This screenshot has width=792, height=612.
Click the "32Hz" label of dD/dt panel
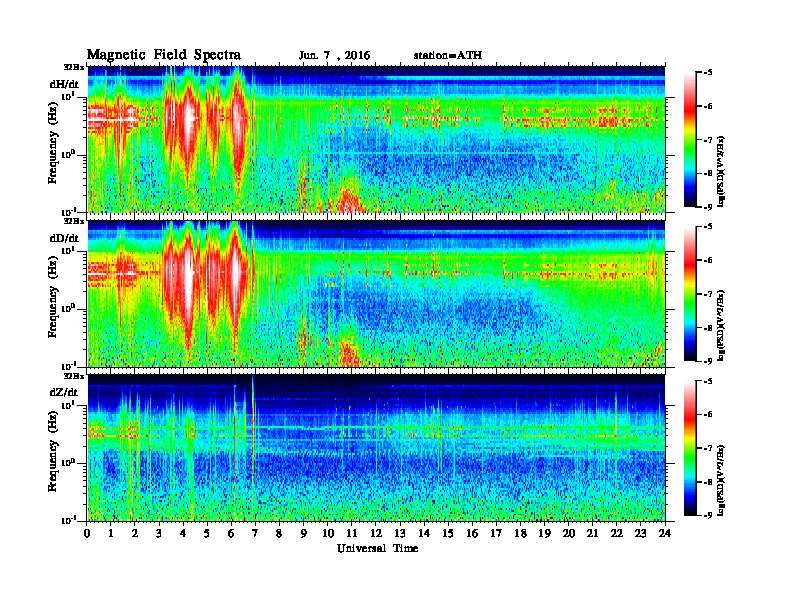(74, 221)
